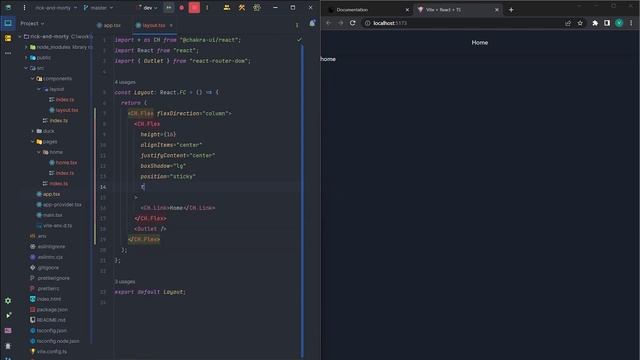640x360 pixels.
Task: Expand the public folder
Action: (x=26, y=58)
